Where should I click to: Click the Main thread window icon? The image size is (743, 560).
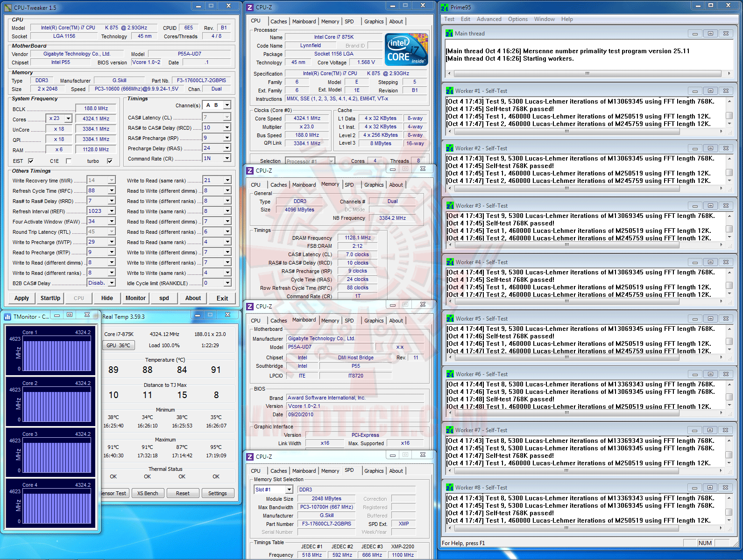449,34
